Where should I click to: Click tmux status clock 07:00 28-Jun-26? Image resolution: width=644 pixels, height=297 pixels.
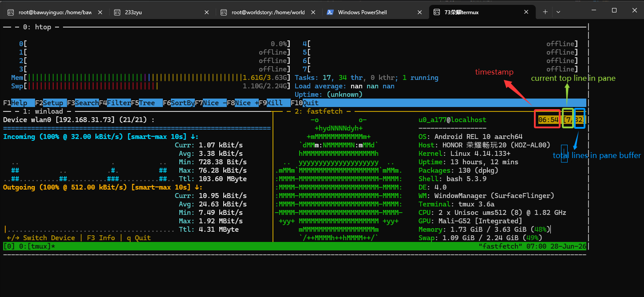[x=557, y=246]
